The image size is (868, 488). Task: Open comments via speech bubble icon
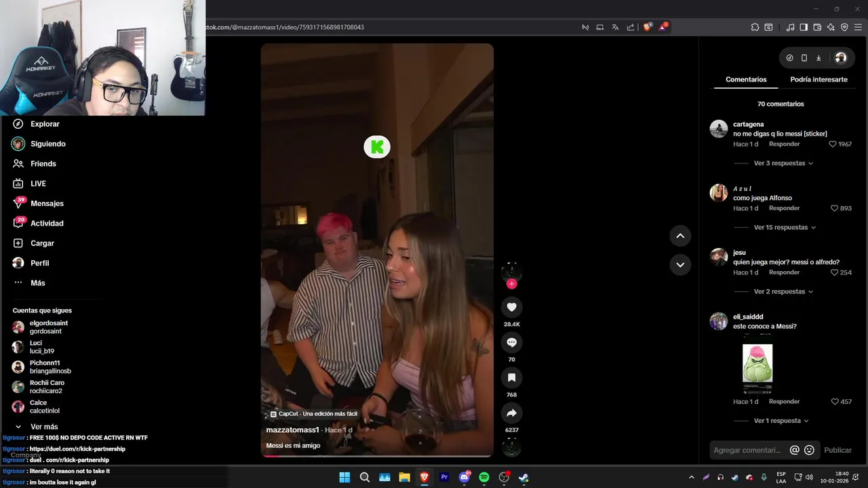click(511, 342)
